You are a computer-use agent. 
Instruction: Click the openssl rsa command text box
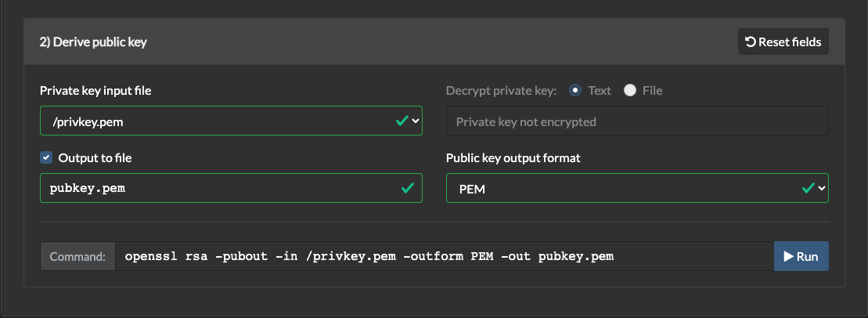tap(444, 256)
